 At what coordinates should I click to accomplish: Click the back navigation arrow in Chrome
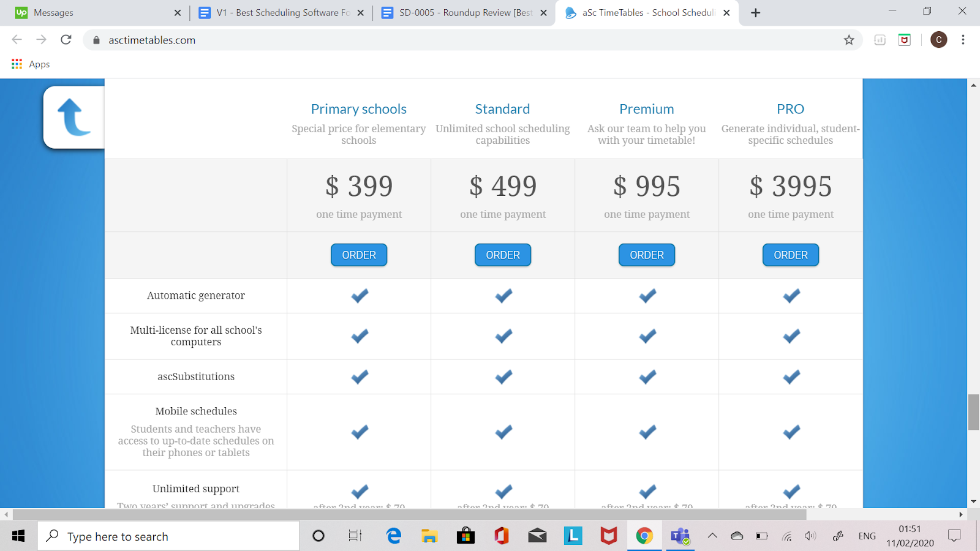pyautogui.click(x=16, y=39)
